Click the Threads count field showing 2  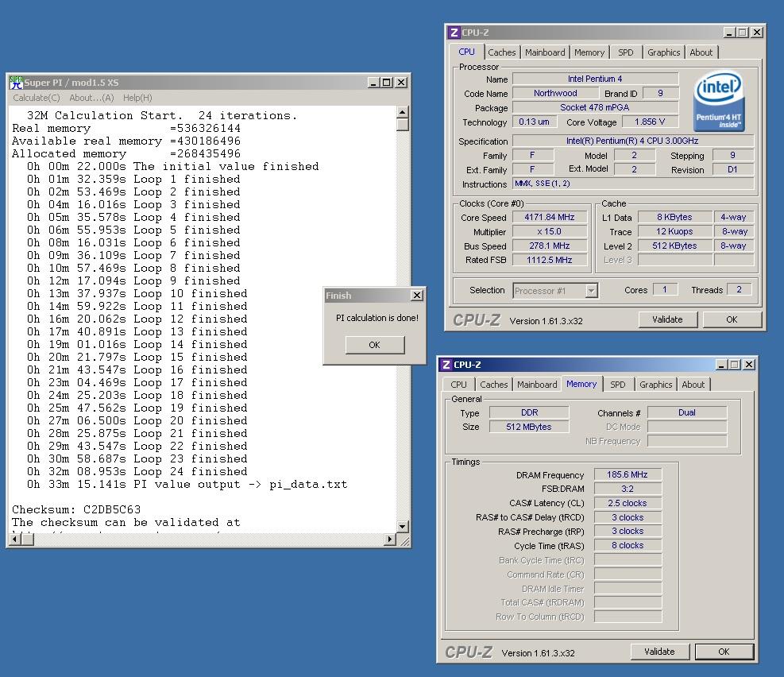pyautogui.click(x=739, y=289)
